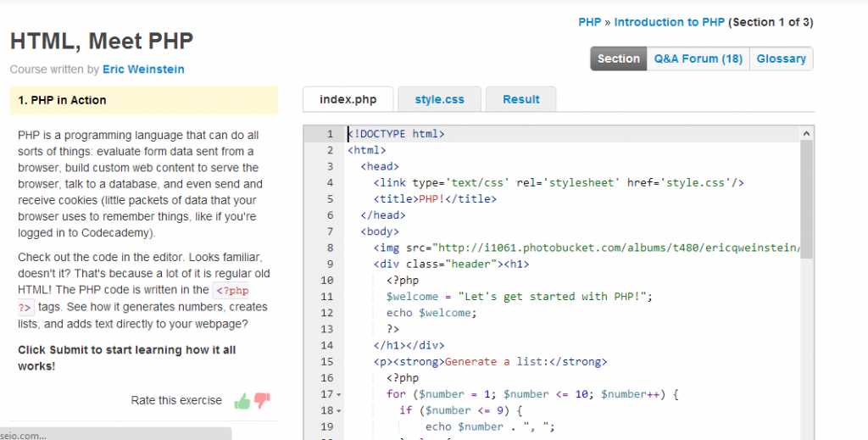Screen dimensions: 868x440
Task: Follow the PHP breadcrumb link
Action: tap(590, 22)
